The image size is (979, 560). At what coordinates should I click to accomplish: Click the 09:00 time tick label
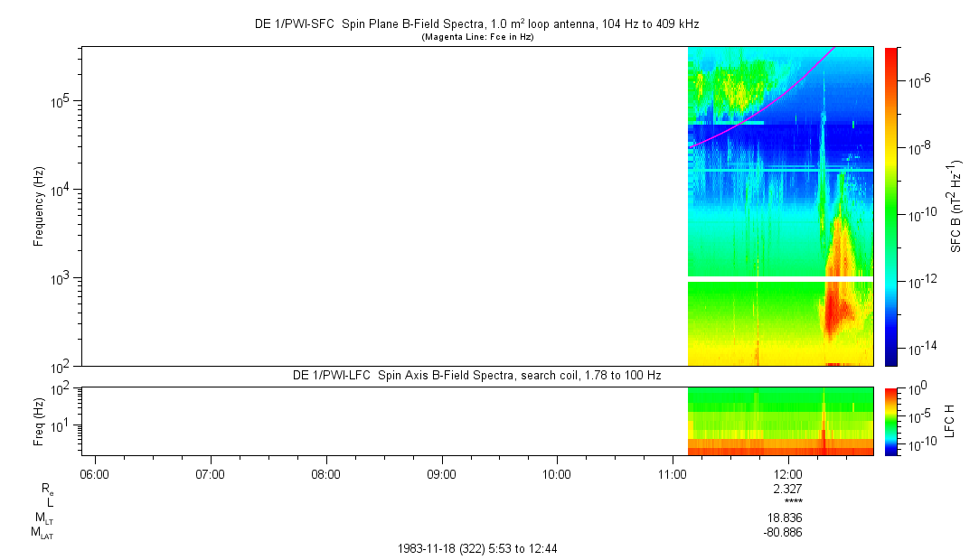(x=441, y=473)
